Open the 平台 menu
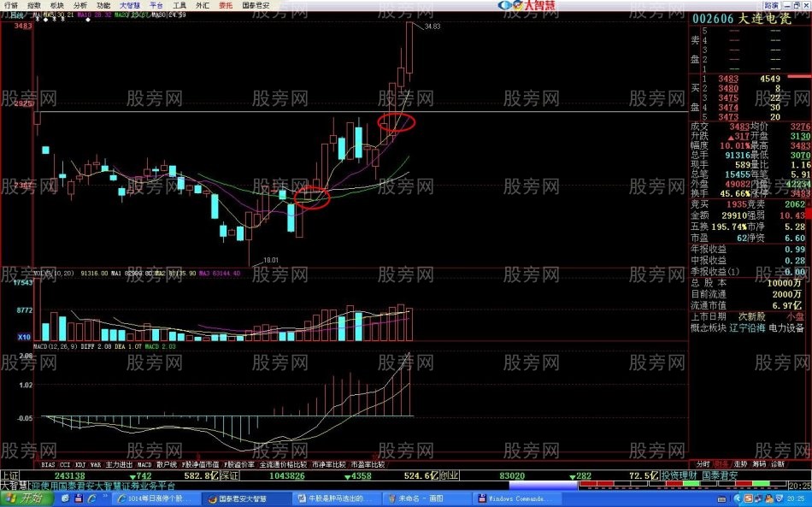 click(156, 5)
